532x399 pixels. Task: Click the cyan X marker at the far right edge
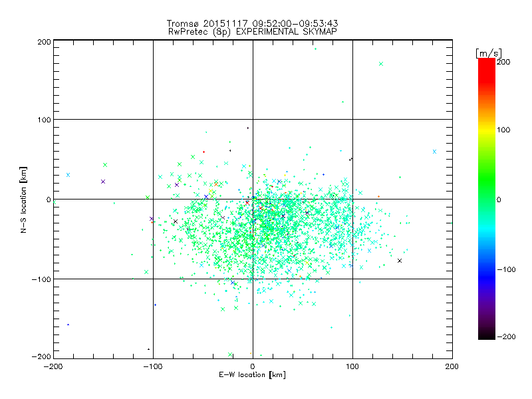click(435, 152)
